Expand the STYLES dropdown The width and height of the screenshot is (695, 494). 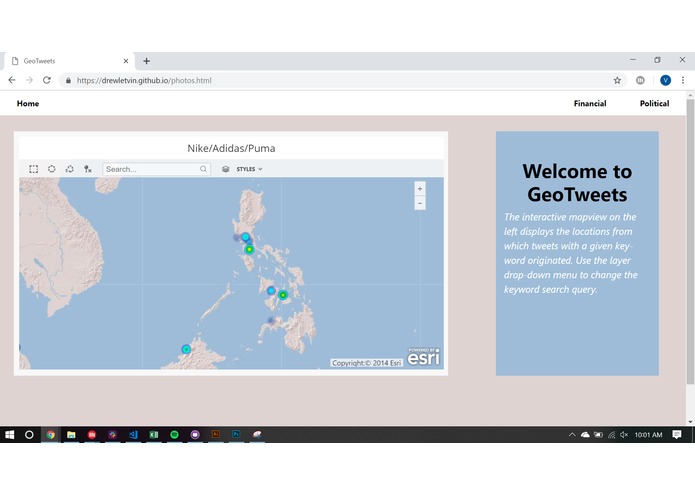(249, 169)
